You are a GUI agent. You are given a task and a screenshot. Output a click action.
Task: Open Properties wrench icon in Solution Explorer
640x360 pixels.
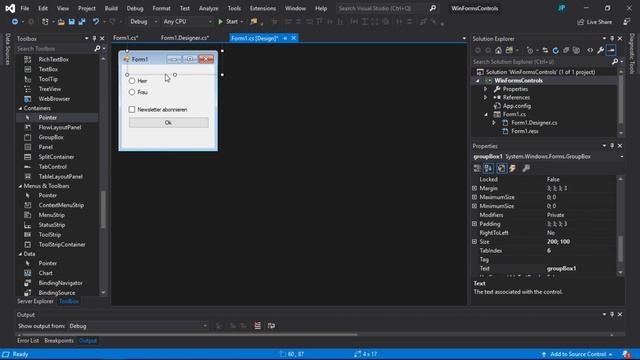(x=600, y=50)
